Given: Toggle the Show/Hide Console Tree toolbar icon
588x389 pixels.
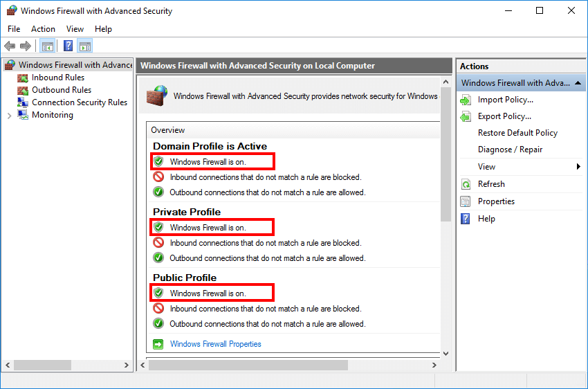Looking at the screenshot, I should point(47,46).
